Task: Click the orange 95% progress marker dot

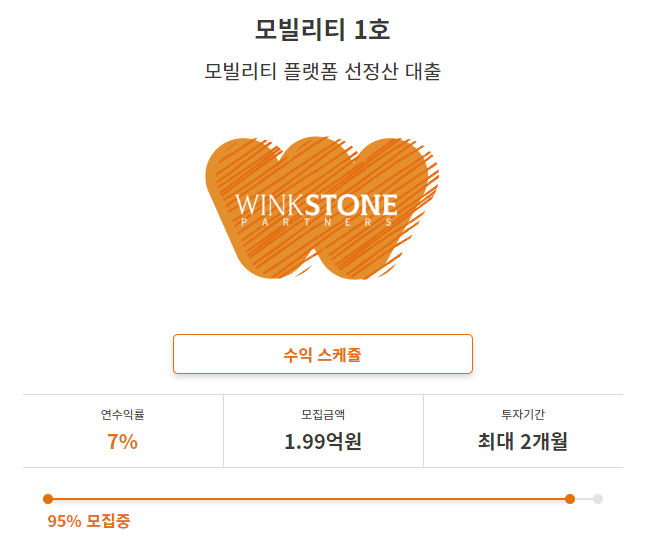Action: (570, 499)
